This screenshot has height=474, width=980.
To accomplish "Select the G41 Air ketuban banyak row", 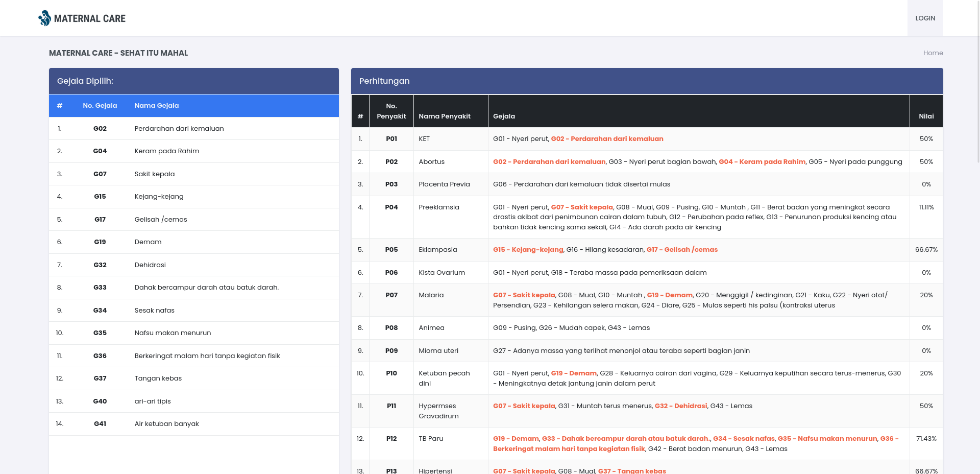I will click(x=194, y=424).
